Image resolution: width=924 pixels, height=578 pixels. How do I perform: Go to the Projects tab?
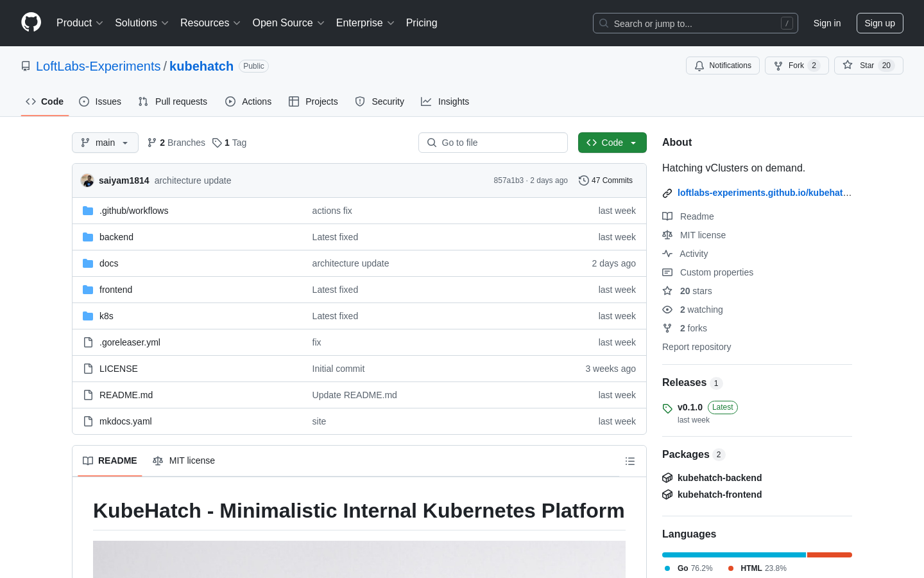[x=313, y=101]
